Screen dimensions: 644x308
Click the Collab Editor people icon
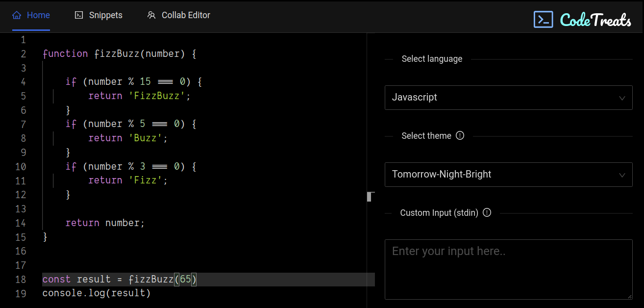[151, 15]
